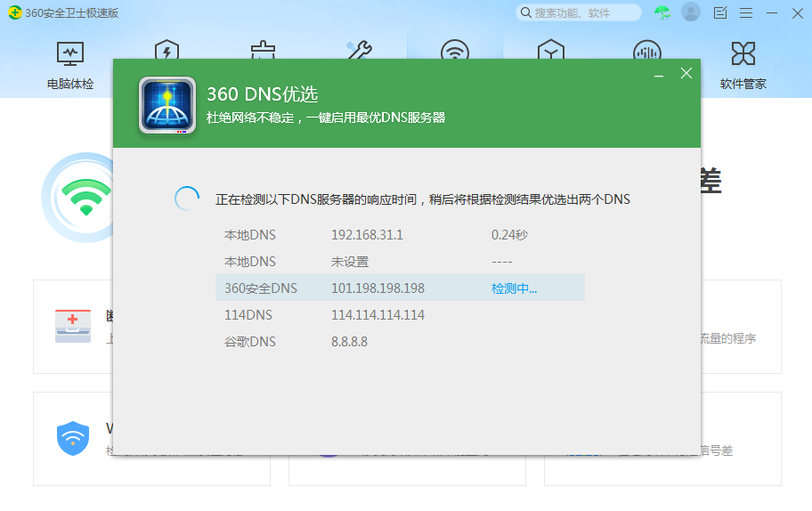Click the blue Wi-Fi shield icon card
812x511 pixels.
73,438
